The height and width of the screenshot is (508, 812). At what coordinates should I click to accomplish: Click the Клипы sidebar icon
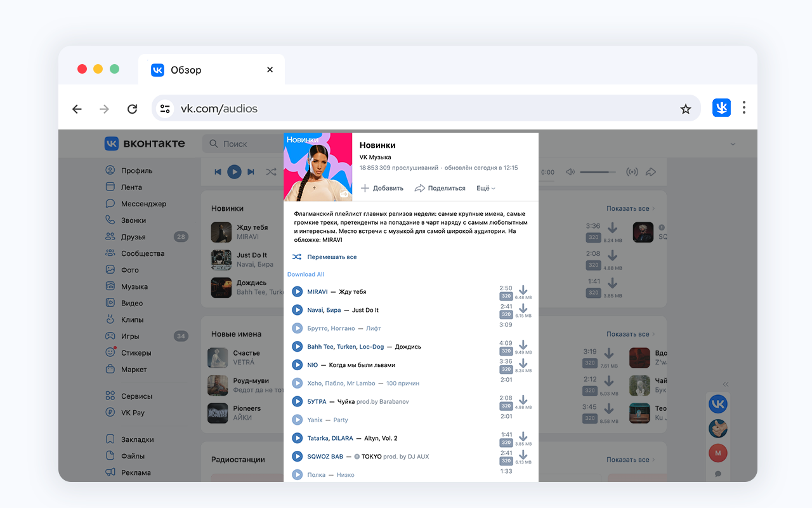pos(110,319)
